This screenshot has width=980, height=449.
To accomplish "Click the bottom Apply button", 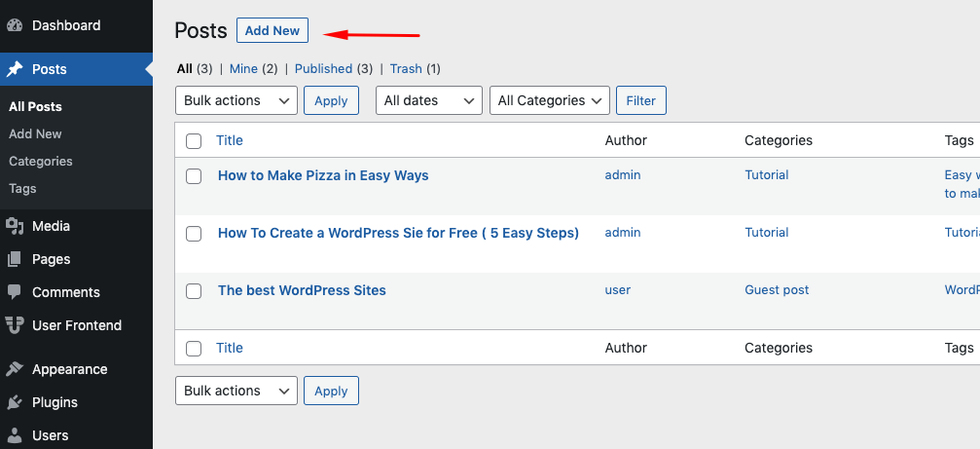I will point(331,391).
